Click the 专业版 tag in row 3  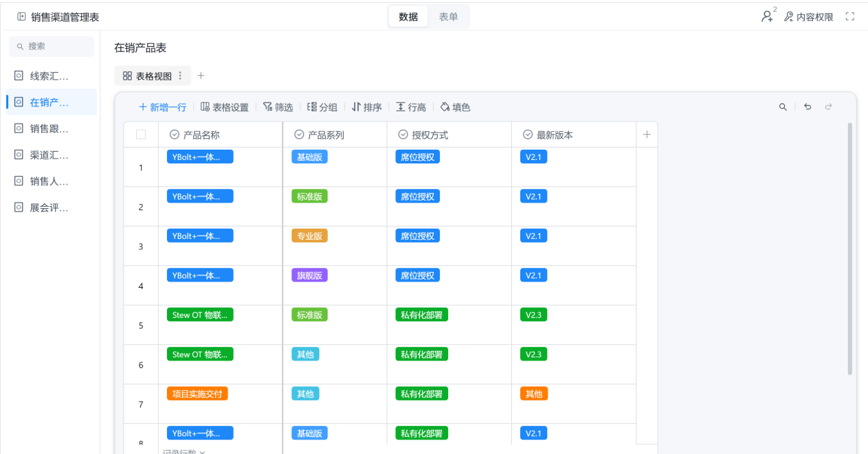(309, 236)
